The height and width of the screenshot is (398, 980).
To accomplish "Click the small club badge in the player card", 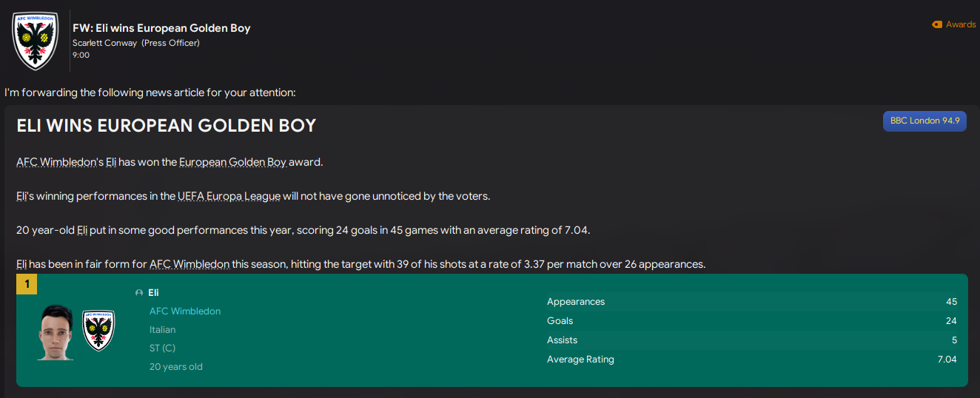I will [98, 331].
